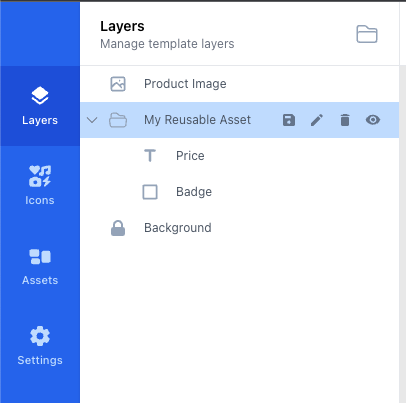Open the Icons sidebar tab
Viewport: 406px width, 403px height.
coord(40,186)
